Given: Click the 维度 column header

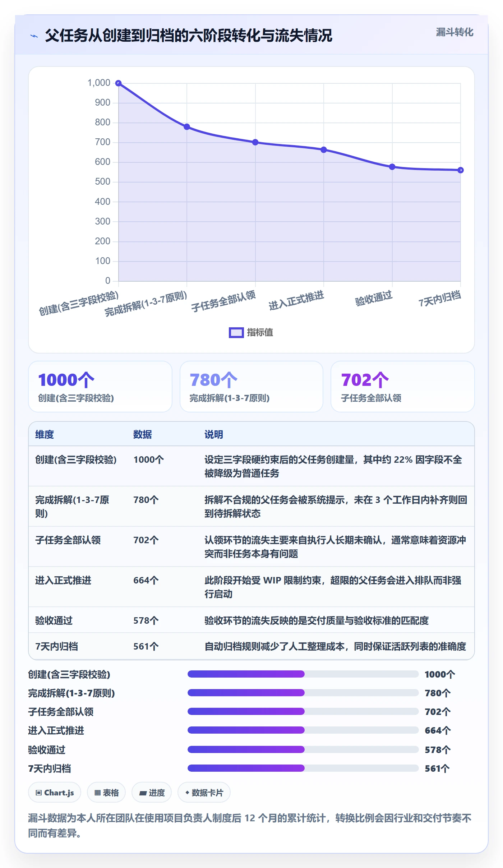Looking at the screenshot, I should 45,434.
